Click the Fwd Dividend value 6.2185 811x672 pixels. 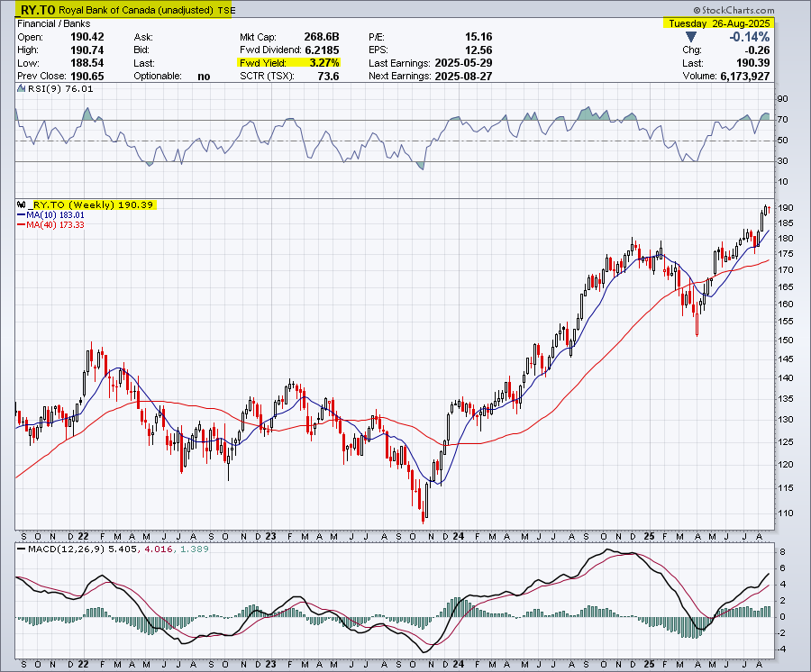[322, 50]
